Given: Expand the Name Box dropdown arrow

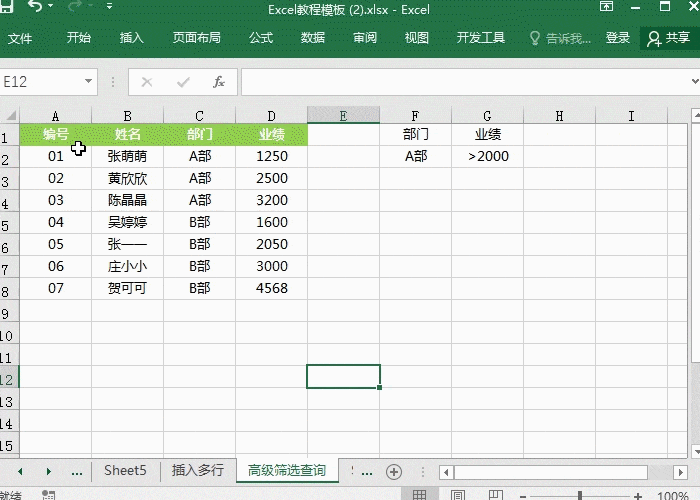Looking at the screenshot, I should click(x=88, y=81).
